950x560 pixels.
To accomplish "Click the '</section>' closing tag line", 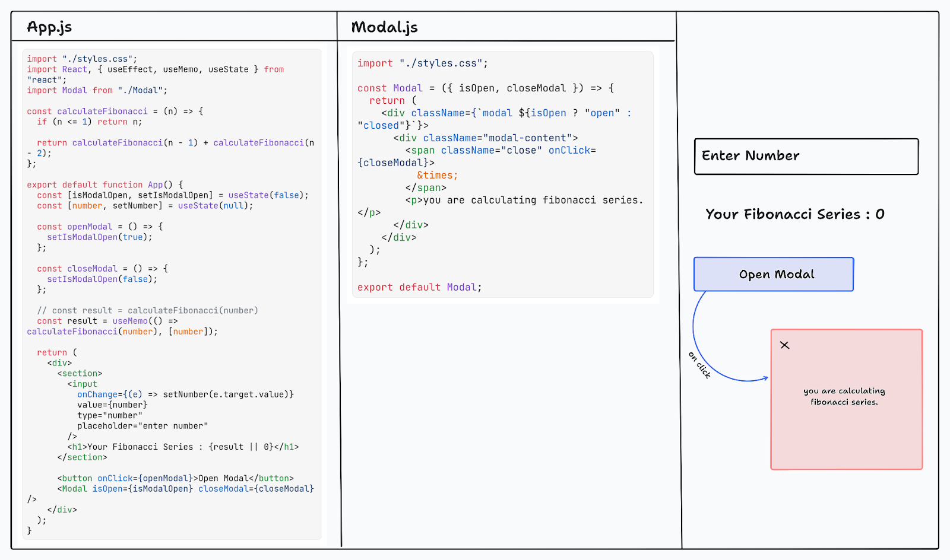I will click(82, 457).
